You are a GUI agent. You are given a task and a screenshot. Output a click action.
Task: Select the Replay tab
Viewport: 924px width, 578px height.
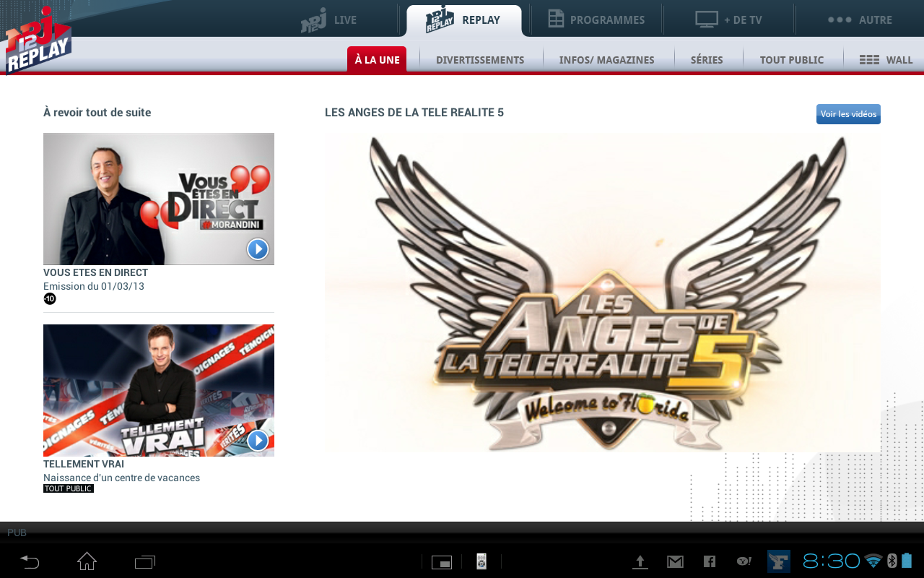click(463, 20)
